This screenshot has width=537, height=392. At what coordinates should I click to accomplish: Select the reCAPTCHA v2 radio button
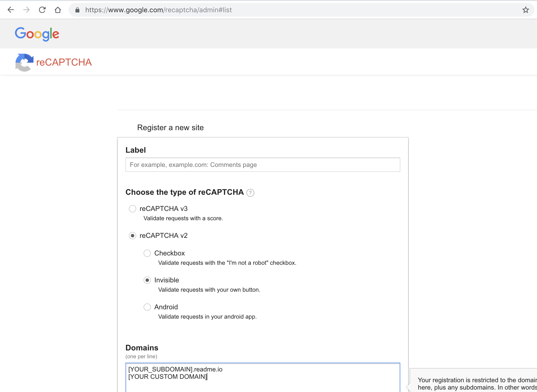pos(133,236)
